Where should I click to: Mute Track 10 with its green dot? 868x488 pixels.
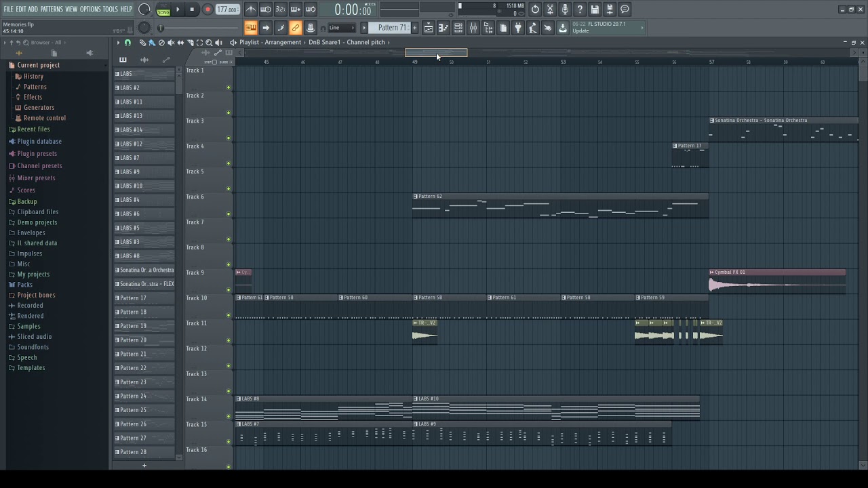229,315
